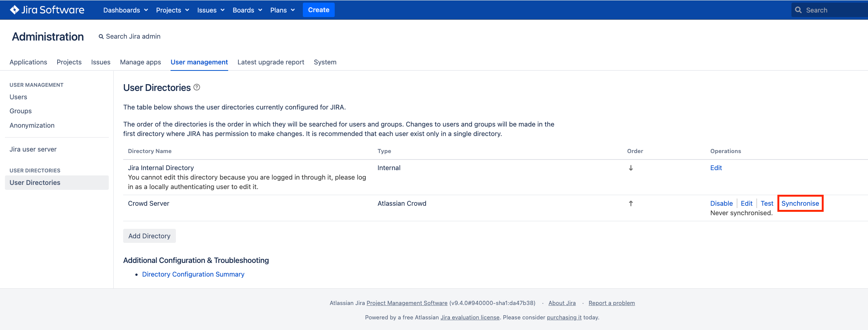The width and height of the screenshot is (868, 330).
Task: Open the Projects dropdown in top navigation
Action: click(x=172, y=10)
